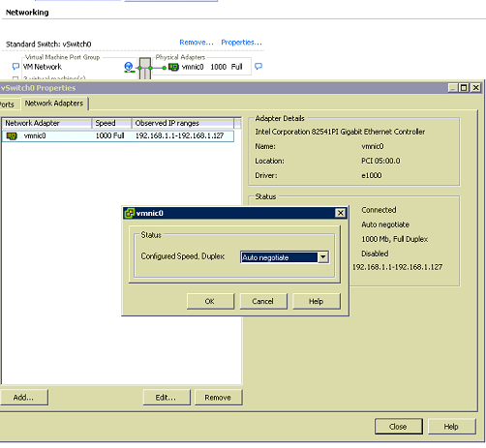Screen dimensions: 486x448
Task: Click vmnic0 label in Physical Adapters
Action: [193, 67]
